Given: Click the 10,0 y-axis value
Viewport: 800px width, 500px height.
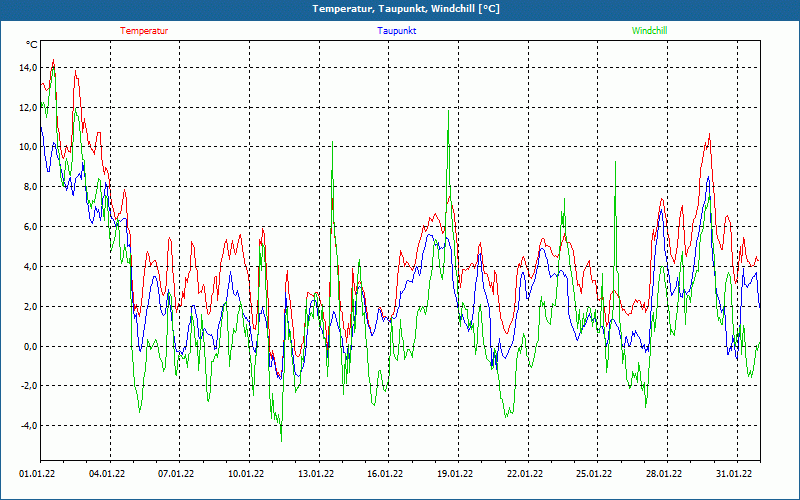Looking at the screenshot, I should coord(28,147).
